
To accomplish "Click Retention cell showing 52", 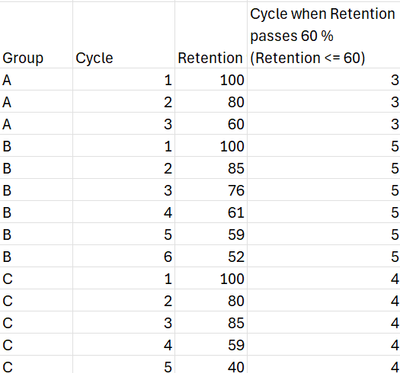I will click(211, 256).
